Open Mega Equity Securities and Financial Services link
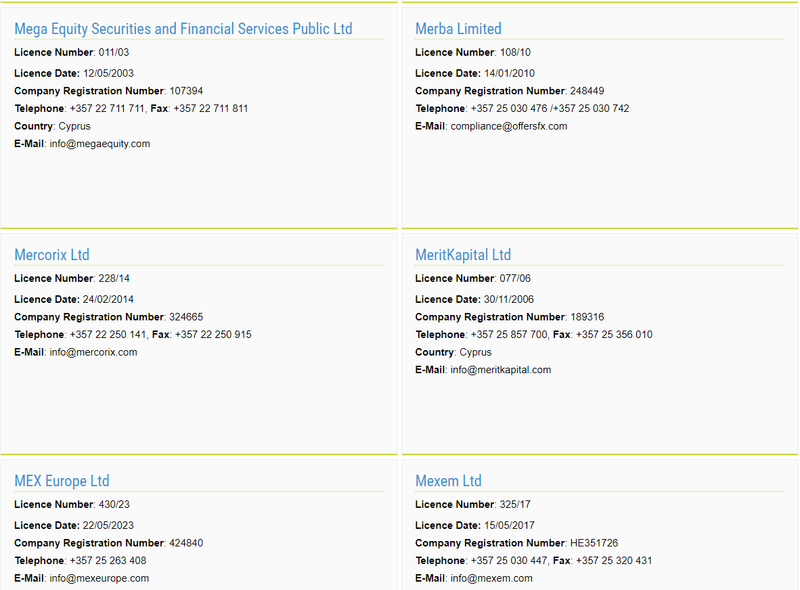 point(183,29)
